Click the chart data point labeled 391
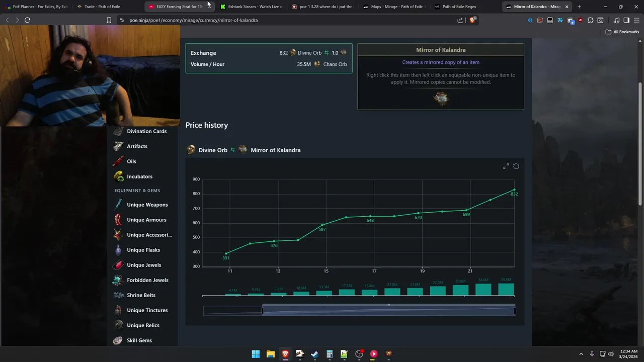The height and width of the screenshot is (362, 644). click(226, 253)
